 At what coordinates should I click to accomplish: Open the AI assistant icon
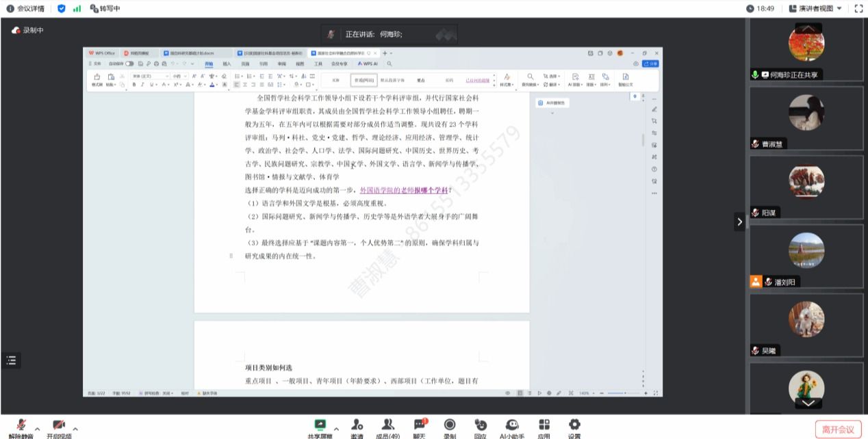pyautogui.click(x=512, y=425)
